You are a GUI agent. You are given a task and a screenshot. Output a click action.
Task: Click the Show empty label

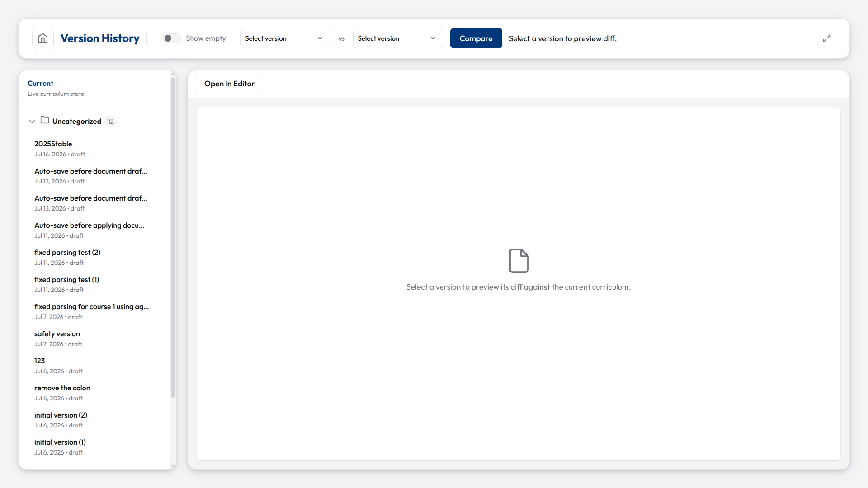coord(206,38)
